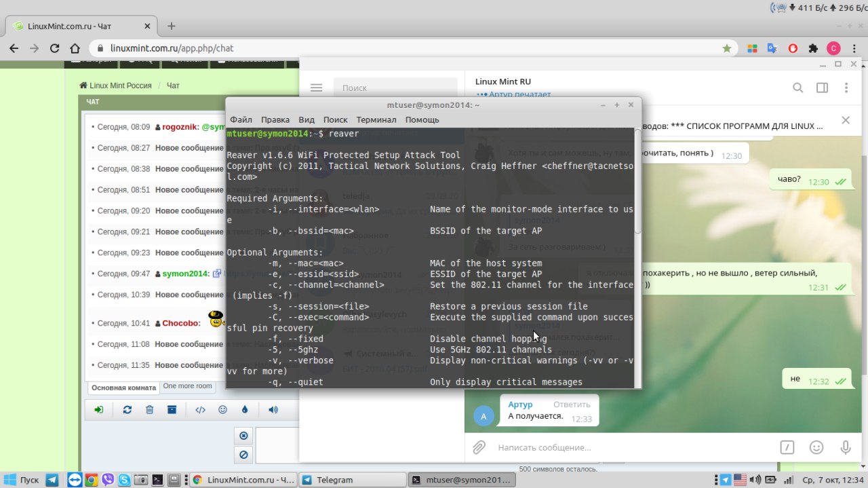
Task: Click the Linux Mint RU chat title
Action: [503, 81]
